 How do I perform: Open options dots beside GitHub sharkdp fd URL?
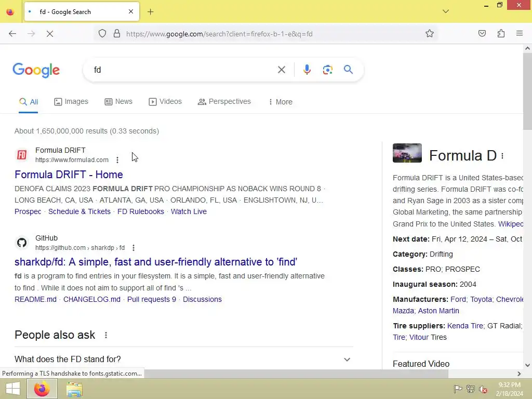click(134, 248)
